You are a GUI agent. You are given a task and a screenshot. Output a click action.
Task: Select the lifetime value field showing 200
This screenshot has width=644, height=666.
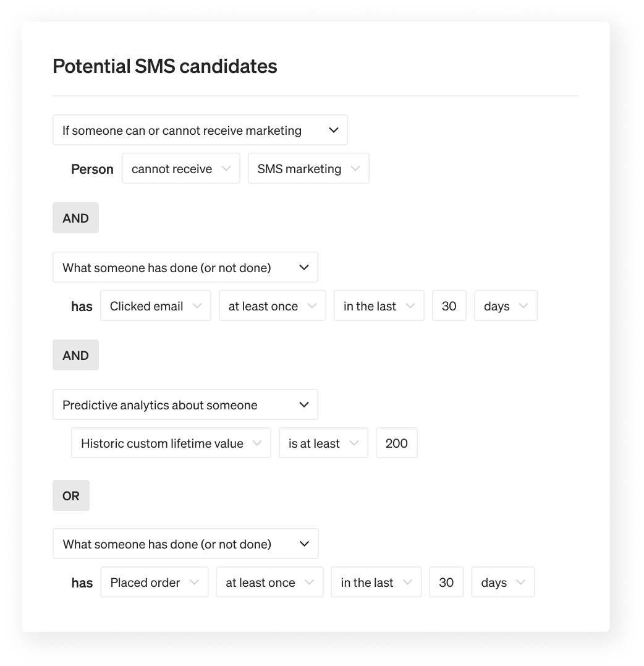tap(396, 443)
